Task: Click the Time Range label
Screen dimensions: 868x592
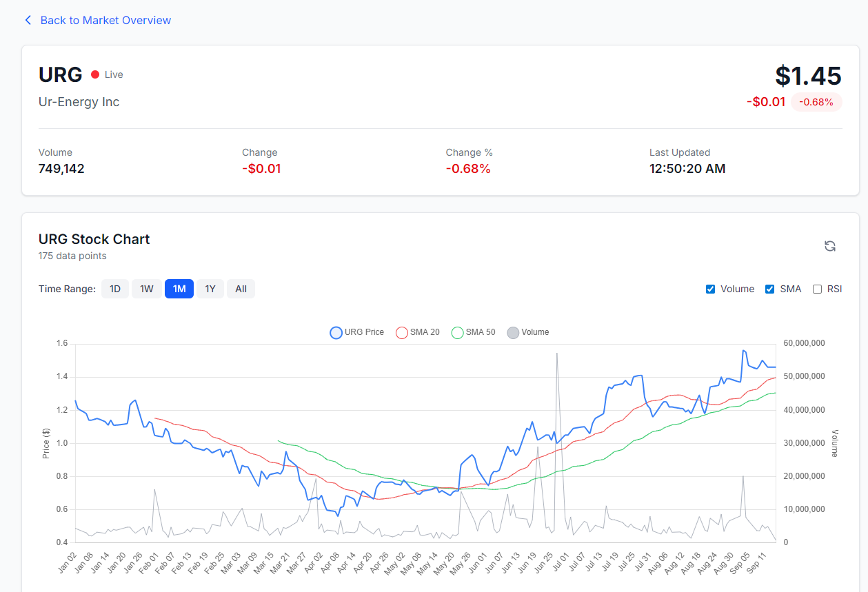Action: 67,289
